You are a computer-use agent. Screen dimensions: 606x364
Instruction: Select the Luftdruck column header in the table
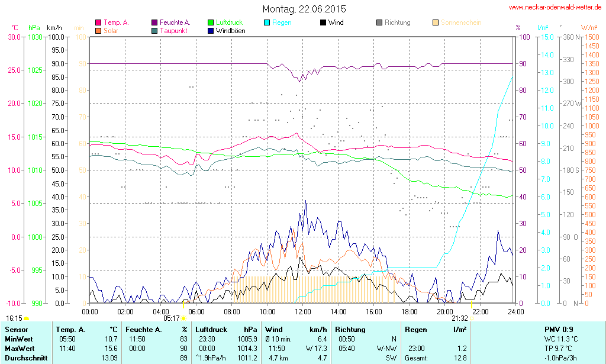point(212,329)
